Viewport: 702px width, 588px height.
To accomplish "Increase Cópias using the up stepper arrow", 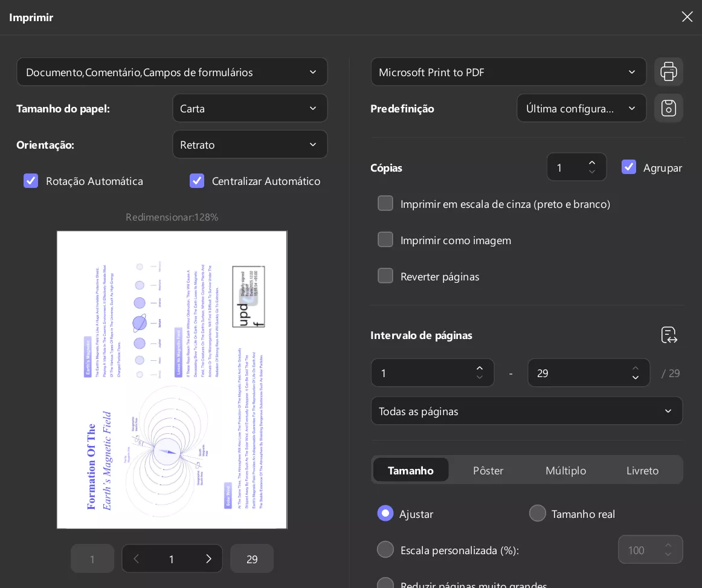I will point(593,162).
